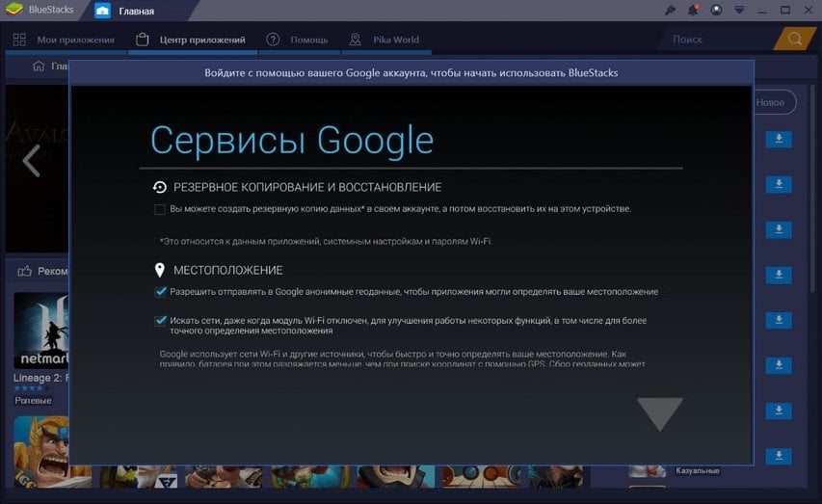The image size is (822, 504).
Task: Click the backup restore clock icon
Action: pos(159,187)
